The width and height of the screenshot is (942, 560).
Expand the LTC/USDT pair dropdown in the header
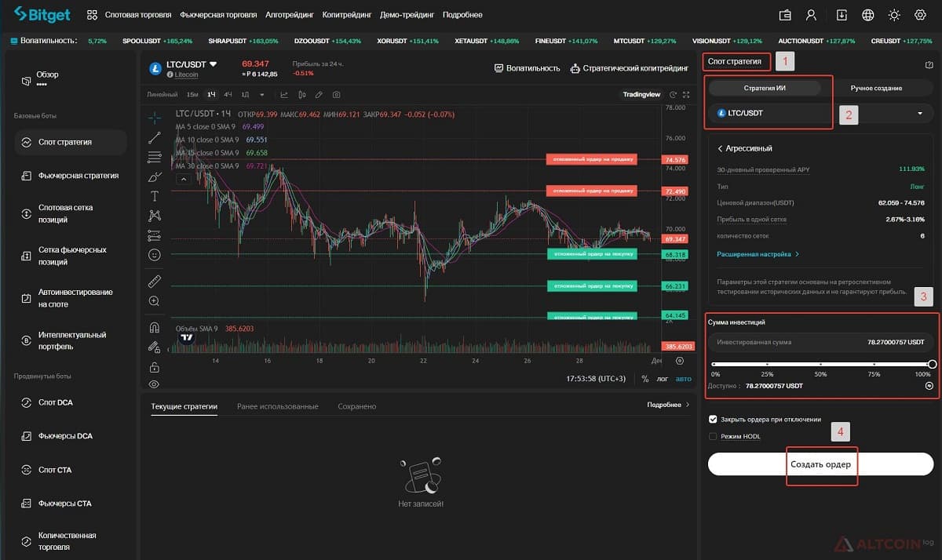point(213,64)
